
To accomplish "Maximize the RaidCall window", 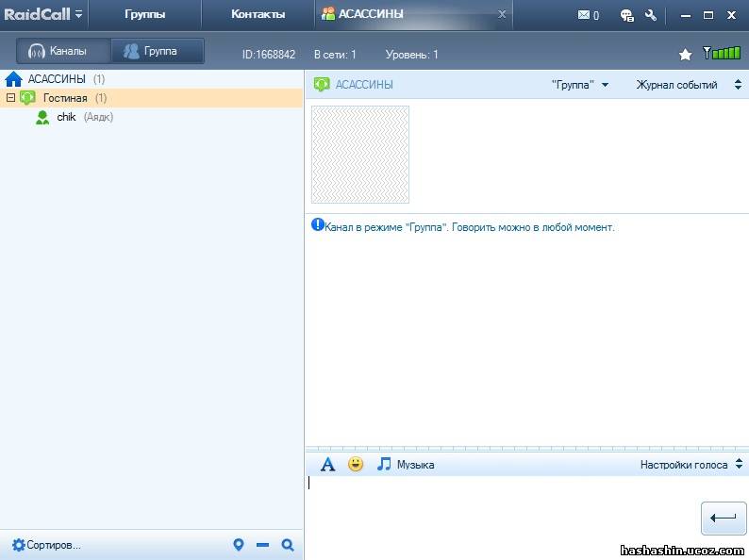I will (x=707, y=15).
